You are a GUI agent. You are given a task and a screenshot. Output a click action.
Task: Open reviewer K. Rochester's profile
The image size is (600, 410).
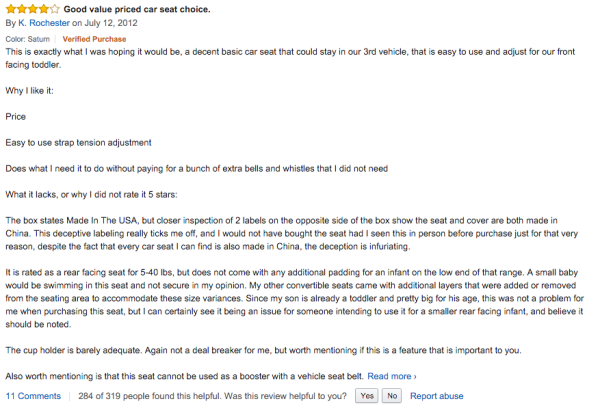(44, 23)
